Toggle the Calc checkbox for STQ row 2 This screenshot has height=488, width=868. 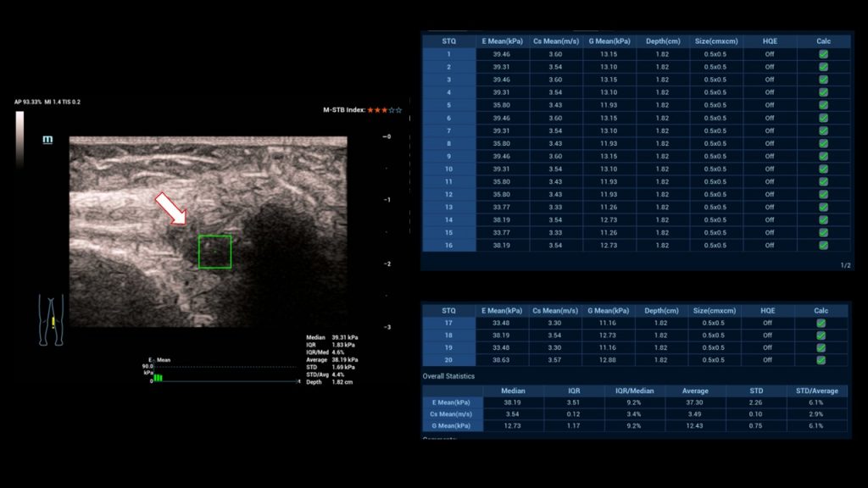pos(823,67)
